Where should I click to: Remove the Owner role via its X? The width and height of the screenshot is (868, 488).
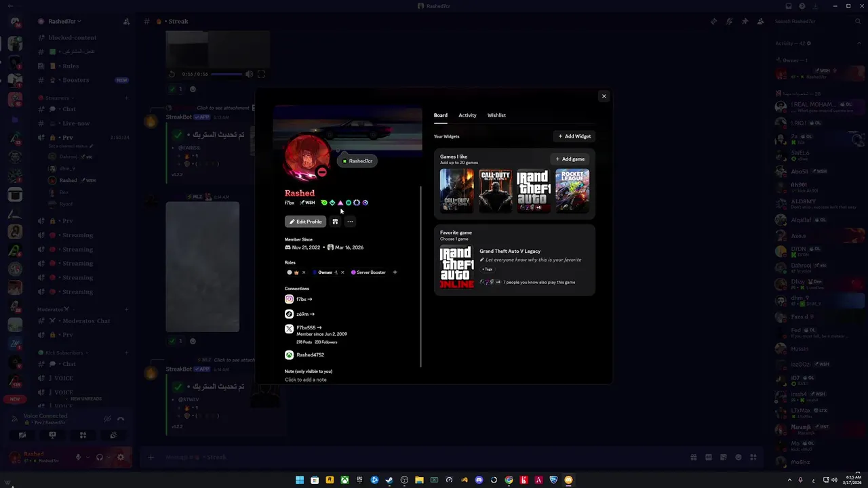pyautogui.click(x=342, y=272)
